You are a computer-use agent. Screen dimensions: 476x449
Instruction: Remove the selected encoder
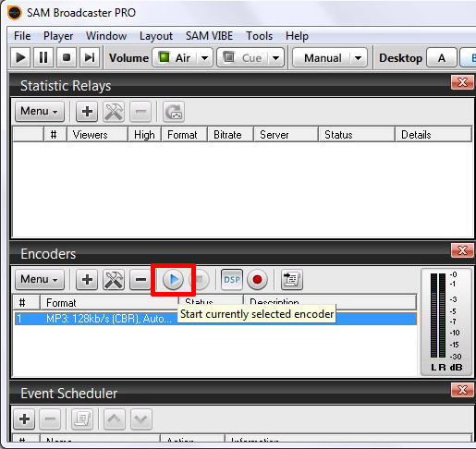point(140,279)
